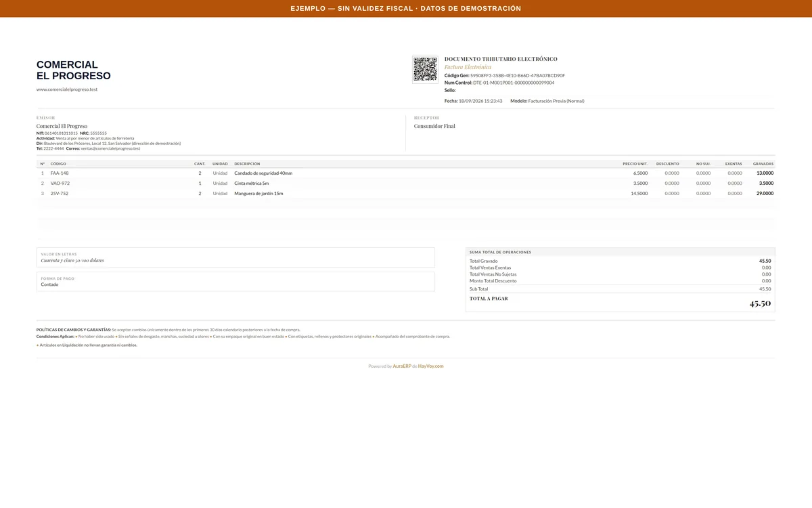Visit the HayVoy.com footer link

coord(431,366)
